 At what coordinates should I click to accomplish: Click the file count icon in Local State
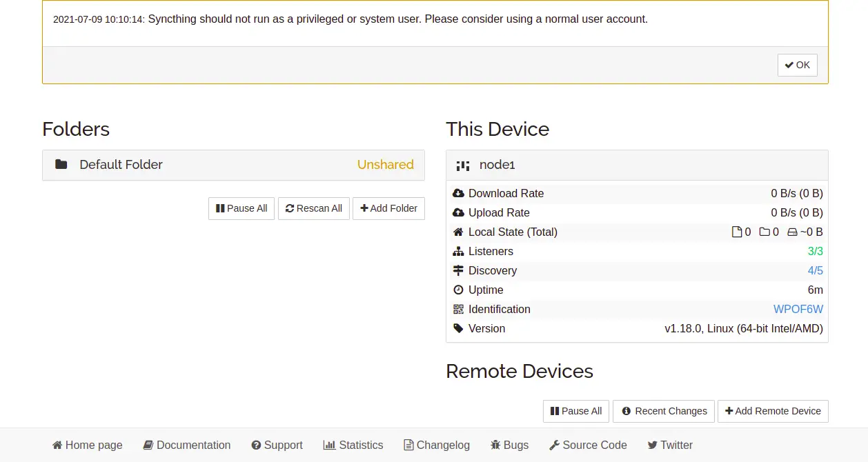point(737,232)
